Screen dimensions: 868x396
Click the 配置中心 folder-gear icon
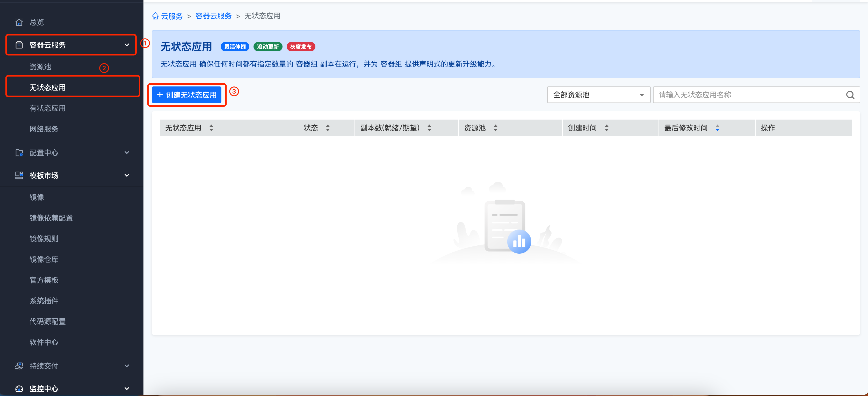pos(19,153)
